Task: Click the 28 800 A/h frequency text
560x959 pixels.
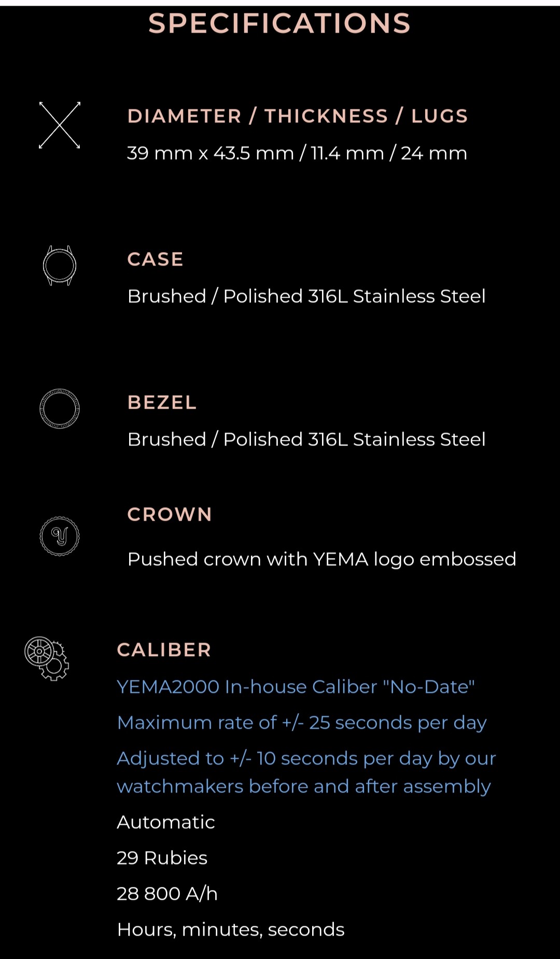Action: pos(167,894)
